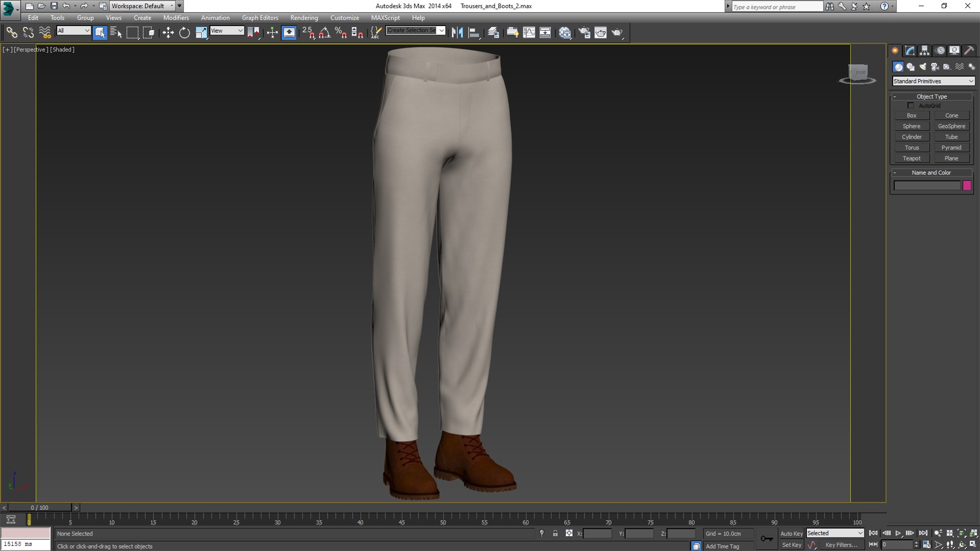Click the Cylinder primitive button

[912, 137]
